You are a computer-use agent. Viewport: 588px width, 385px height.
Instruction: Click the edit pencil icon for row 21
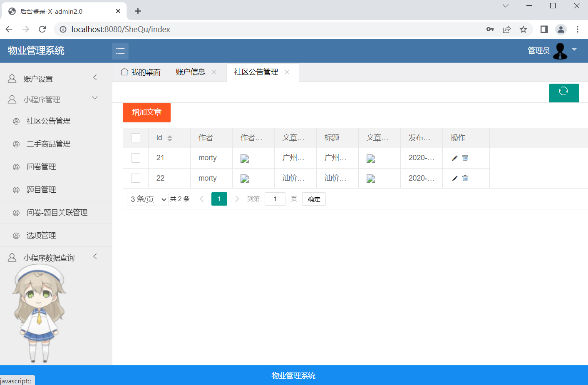[455, 158]
